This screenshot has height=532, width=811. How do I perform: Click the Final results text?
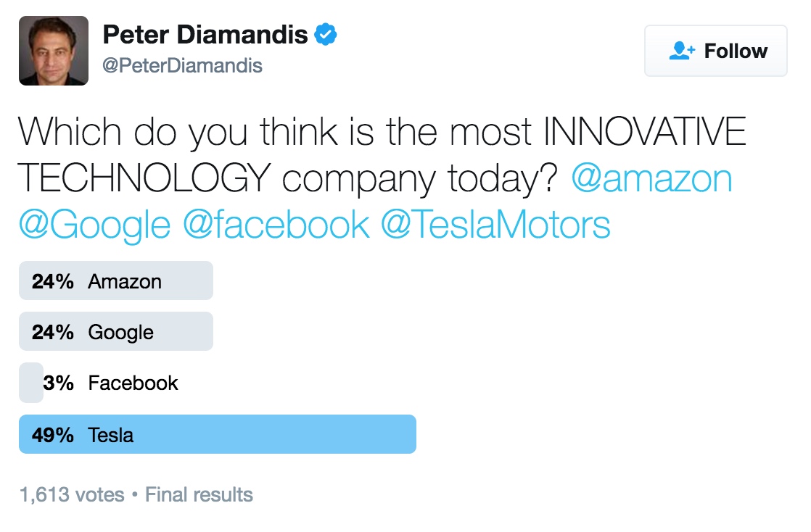199,495
